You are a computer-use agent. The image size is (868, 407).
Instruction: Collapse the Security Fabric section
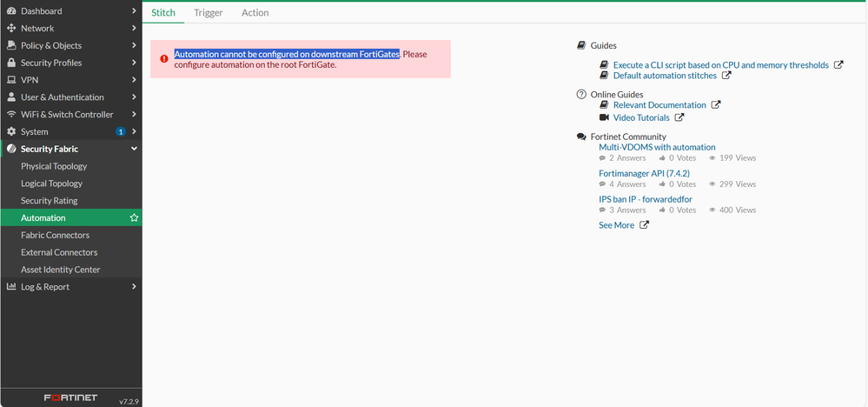[134, 149]
